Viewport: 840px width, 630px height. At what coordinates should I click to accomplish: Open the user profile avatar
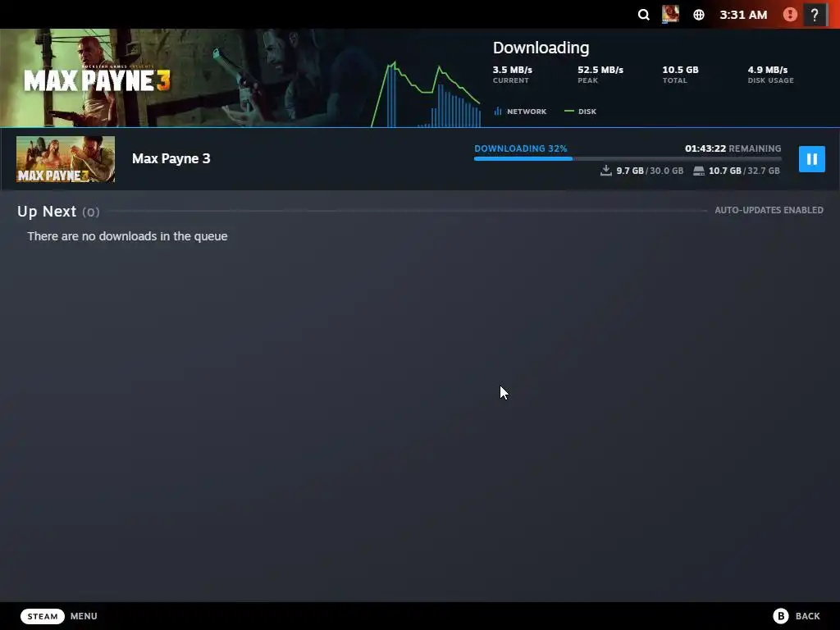670,15
